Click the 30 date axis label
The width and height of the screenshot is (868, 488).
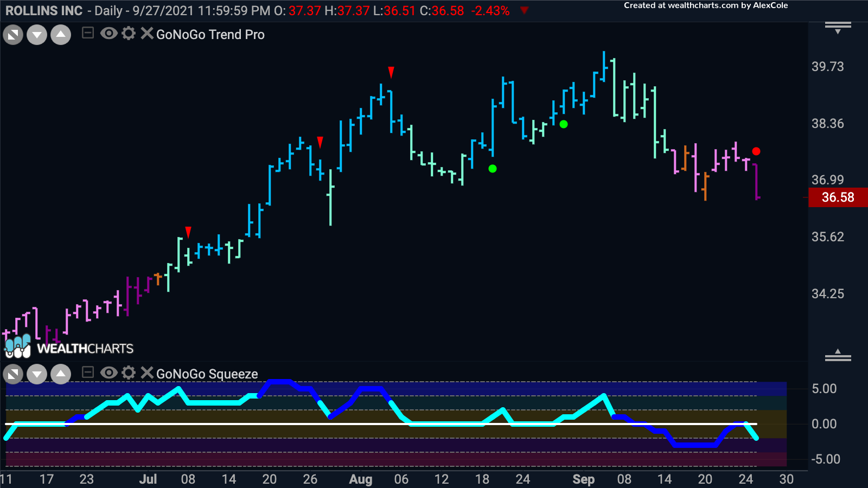coord(787,479)
